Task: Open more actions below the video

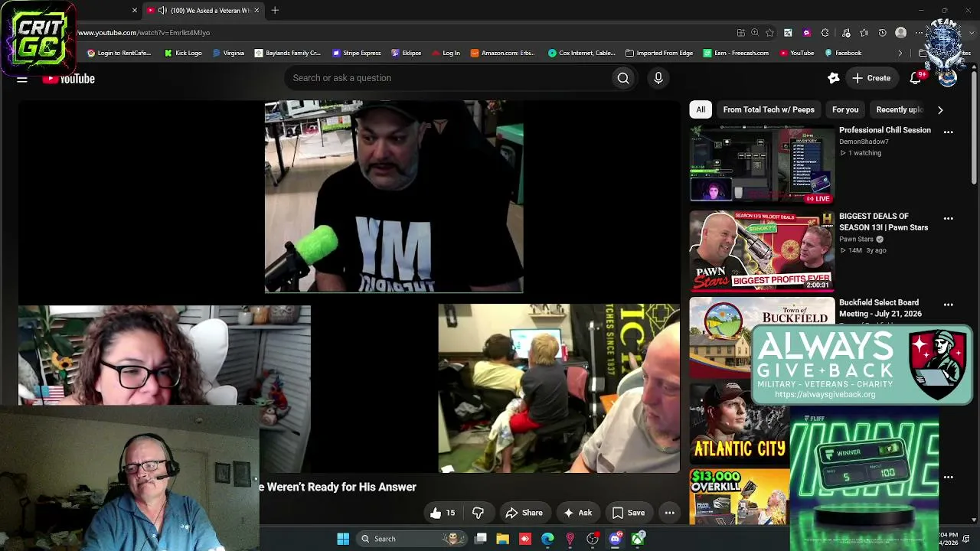Action: pos(669,513)
